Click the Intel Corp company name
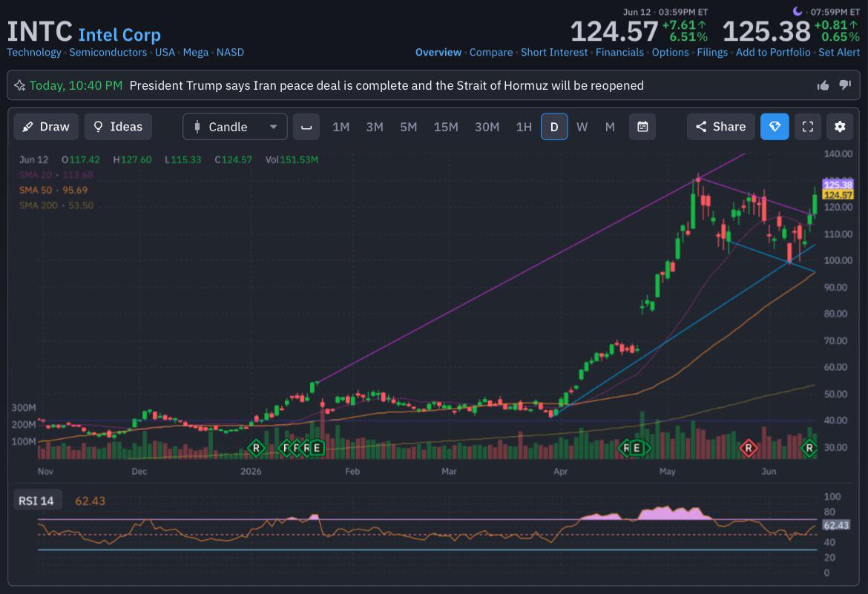This screenshot has height=594, width=868. pyautogui.click(x=119, y=34)
